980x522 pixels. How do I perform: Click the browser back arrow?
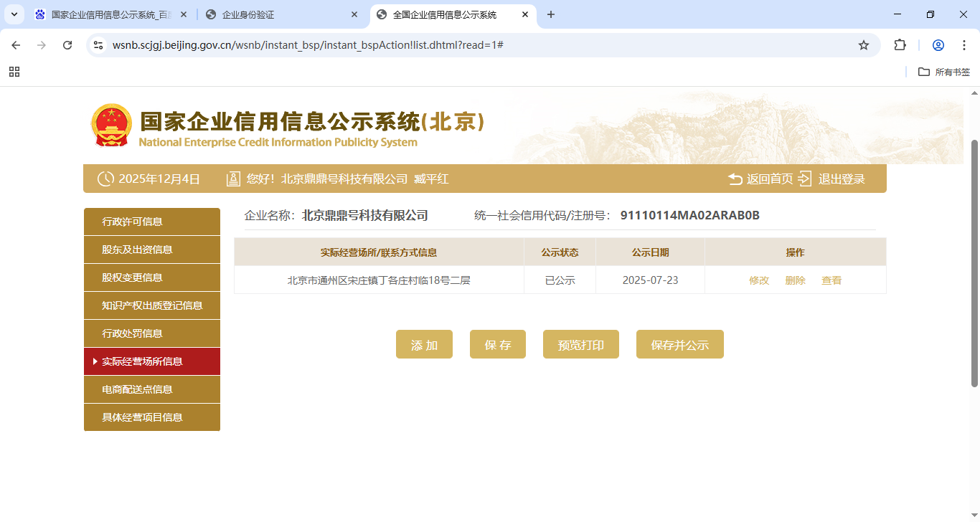click(16, 45)
